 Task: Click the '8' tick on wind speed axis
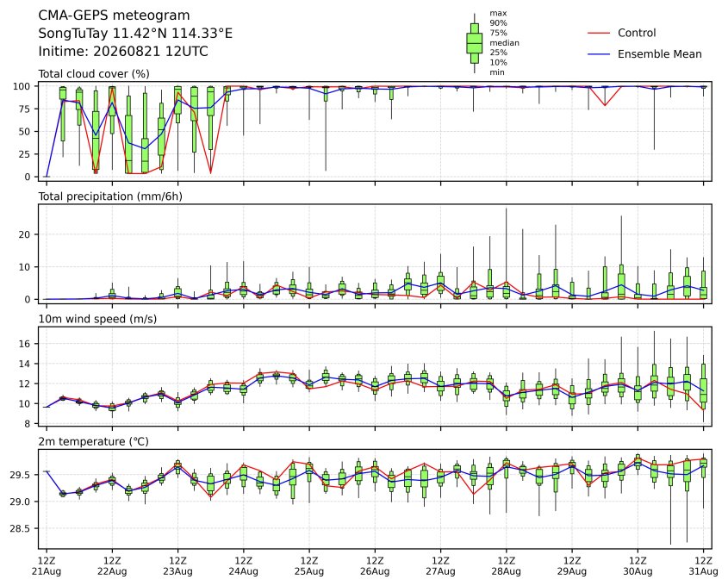(x=28, y=423)
